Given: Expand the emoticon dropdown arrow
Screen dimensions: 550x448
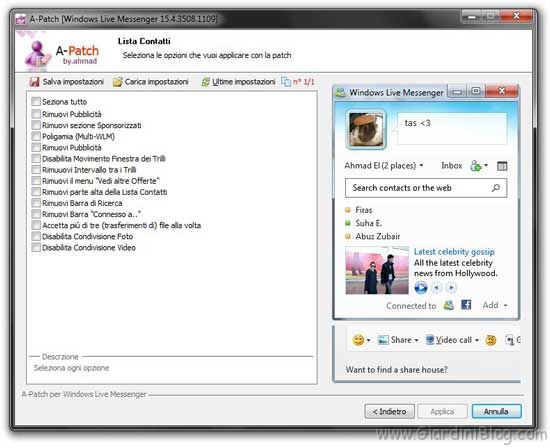Looking at the screenshot, I should click(368, 340).
